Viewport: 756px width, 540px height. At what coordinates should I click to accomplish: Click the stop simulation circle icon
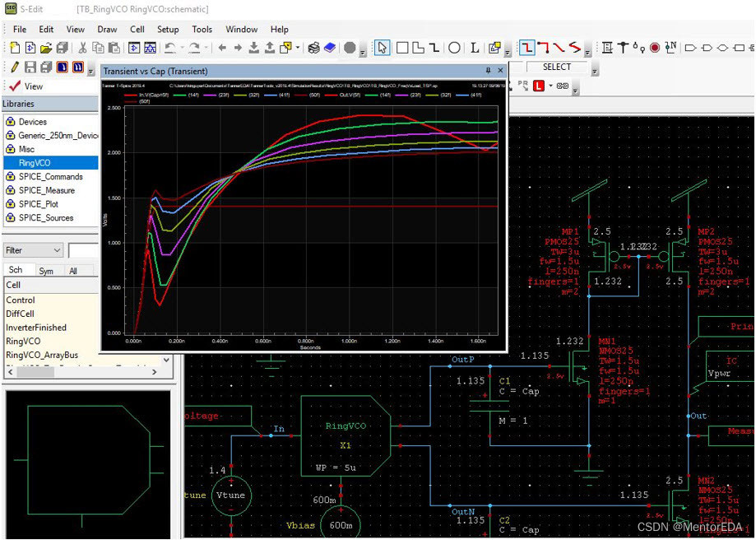point(350,48)
